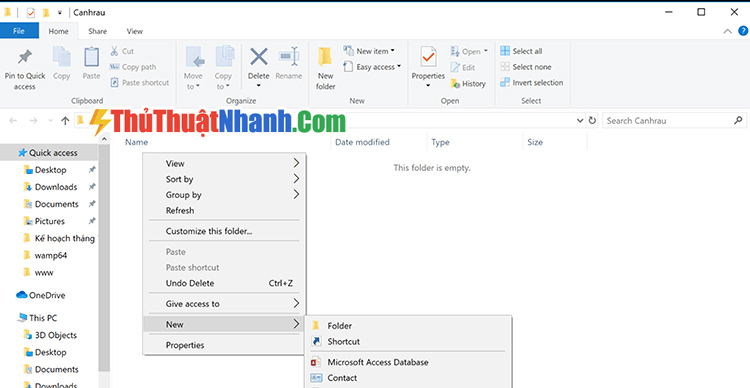
Task: Click Invert selection in ribbon
Action: tap(531, 83)
